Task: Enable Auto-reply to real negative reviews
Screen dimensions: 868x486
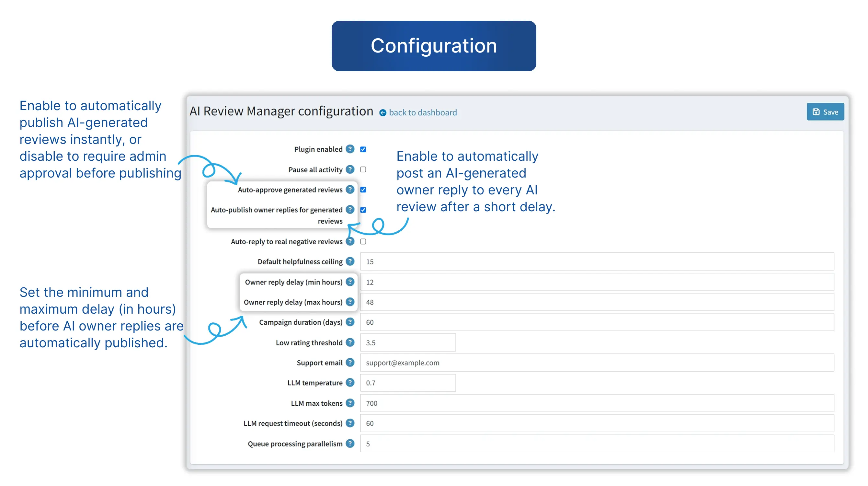Action: [x=363, y=242]
